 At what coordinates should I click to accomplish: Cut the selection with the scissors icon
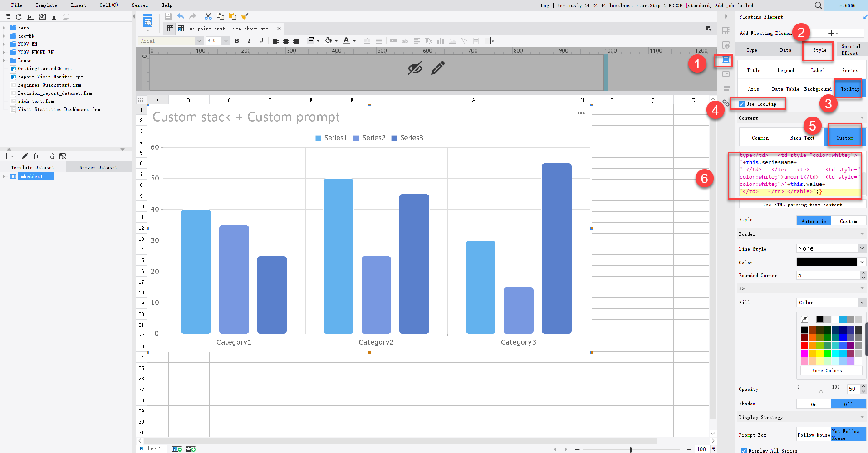pyautogui.click(x=208, y=16)
